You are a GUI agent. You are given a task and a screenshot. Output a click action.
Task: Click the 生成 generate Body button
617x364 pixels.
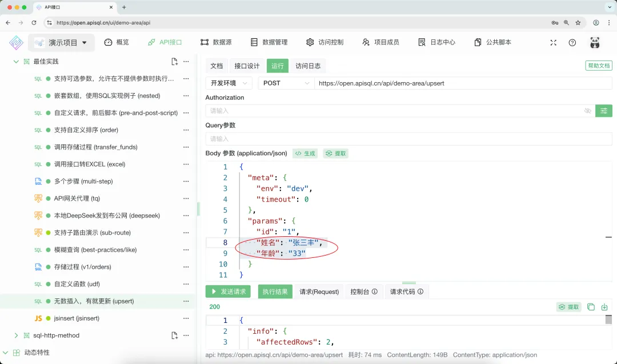[x=305, y=153]
